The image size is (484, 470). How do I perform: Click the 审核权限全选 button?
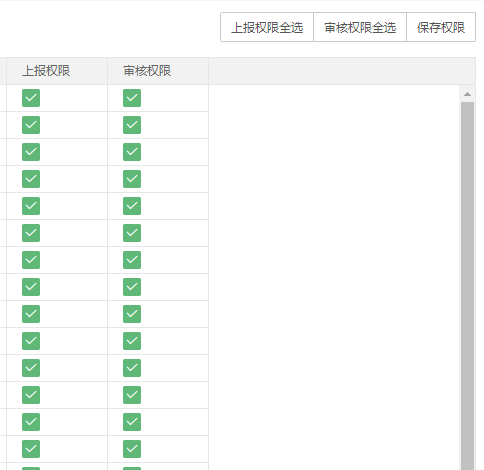(360, 27)
